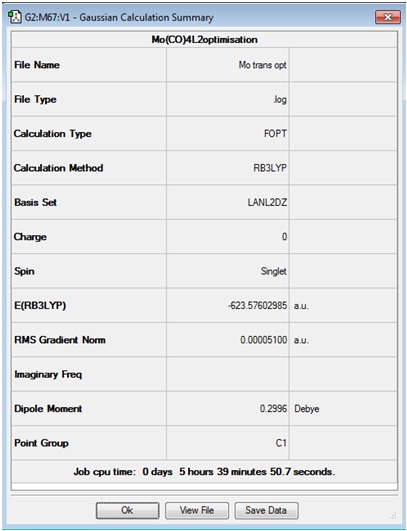This screenshot has height=531, width=407.
Task: Click the a.u. unit beside E(RB3LYP)
Action: 301,306
